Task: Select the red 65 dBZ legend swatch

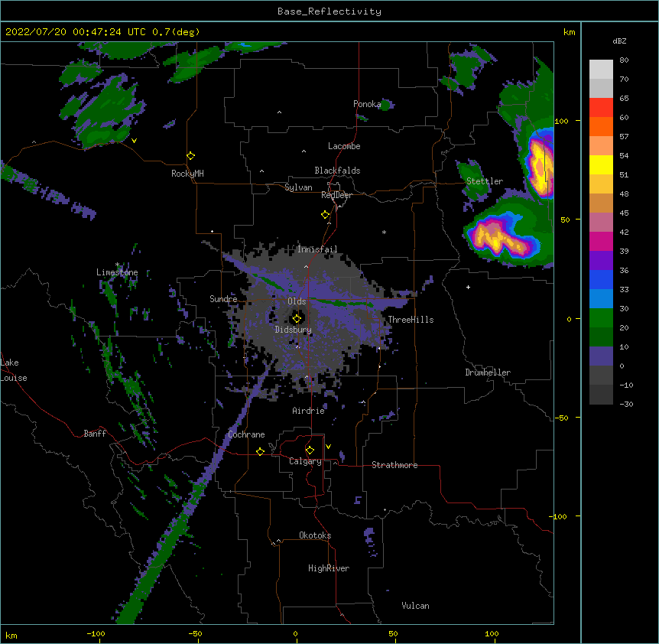Action: (601, 107)
